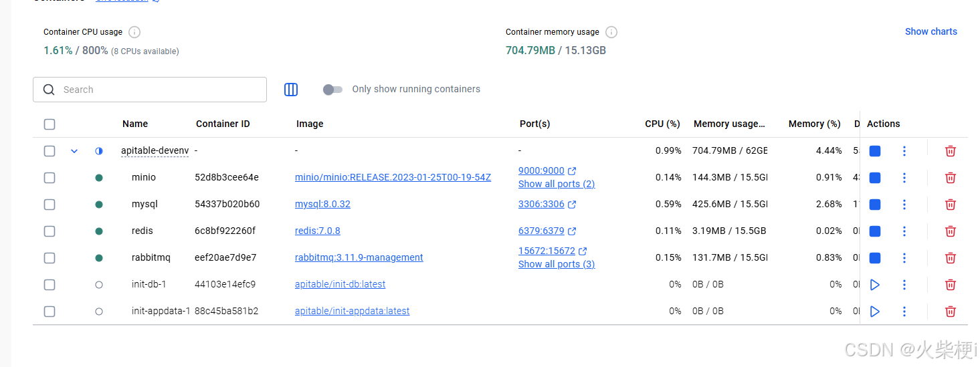Delete the mysql container
Image resolution: width=980 pixels, height=367 pixels.
point(950,205)
